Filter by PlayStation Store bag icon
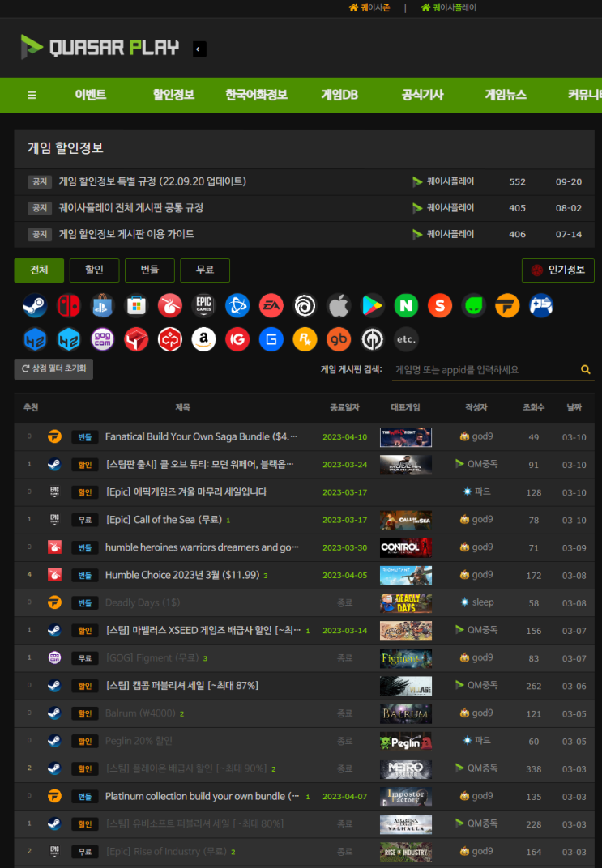 coord(102,305)
